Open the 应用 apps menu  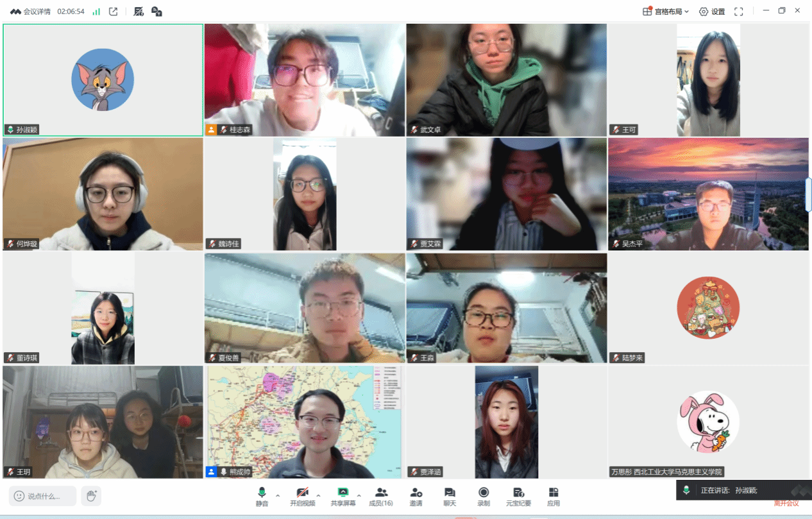click(x=553, y=496)
